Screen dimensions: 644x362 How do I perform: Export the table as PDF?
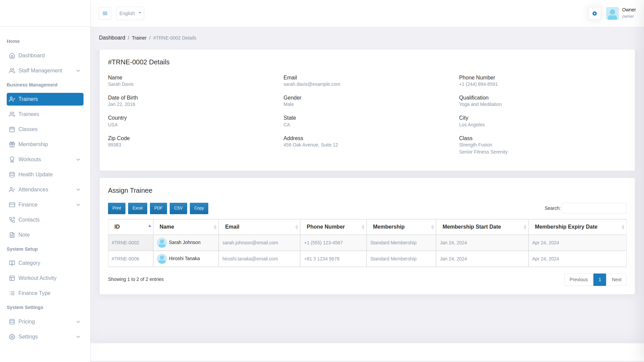[x=158, y=208]
